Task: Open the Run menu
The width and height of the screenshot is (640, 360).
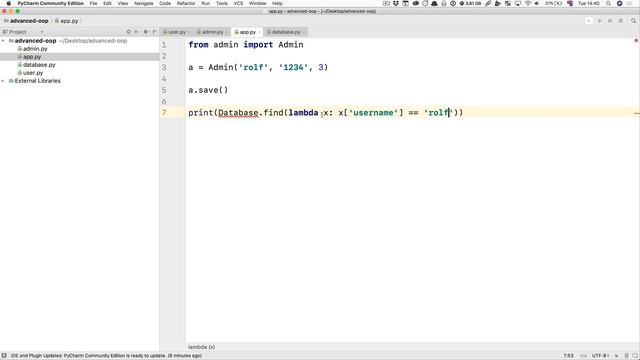Action: 206,3
